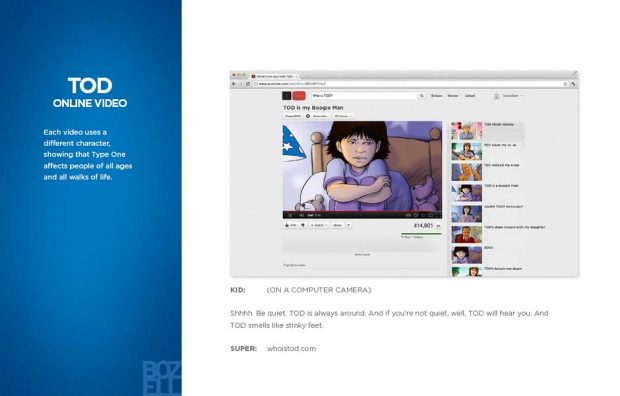Viewport: 620px width, 396px height.
Task: Open the 'AGAIN TOD? Seriously?' related video thumbnail
Action: pos(467,214)
